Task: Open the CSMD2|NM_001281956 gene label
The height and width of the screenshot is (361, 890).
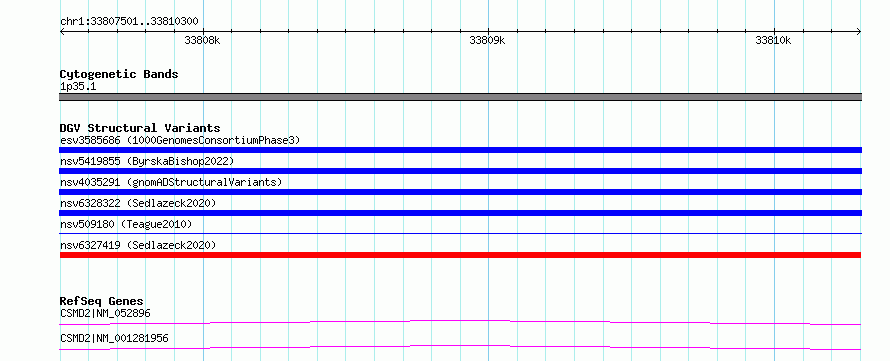Action: (114, 339)
